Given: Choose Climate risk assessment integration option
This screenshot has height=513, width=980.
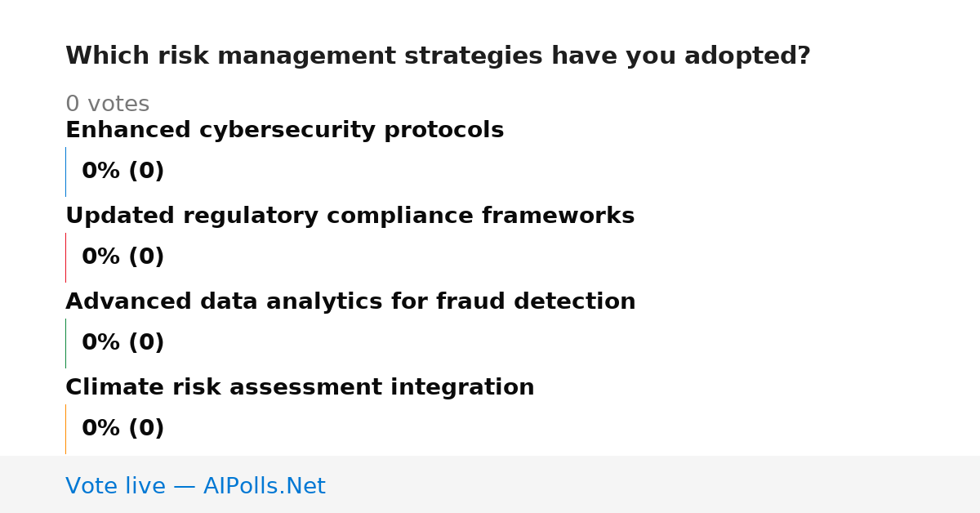Looking at the screenshot, I should [x=300, y=388].
